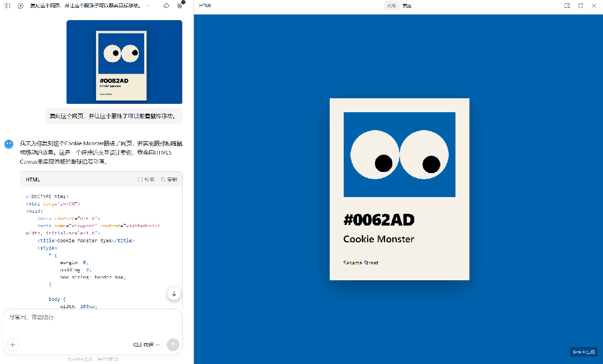The width and height of the screenshot is (603, 364).
Task: Start a new chat with the bubble icon
Action: point(21,6)
